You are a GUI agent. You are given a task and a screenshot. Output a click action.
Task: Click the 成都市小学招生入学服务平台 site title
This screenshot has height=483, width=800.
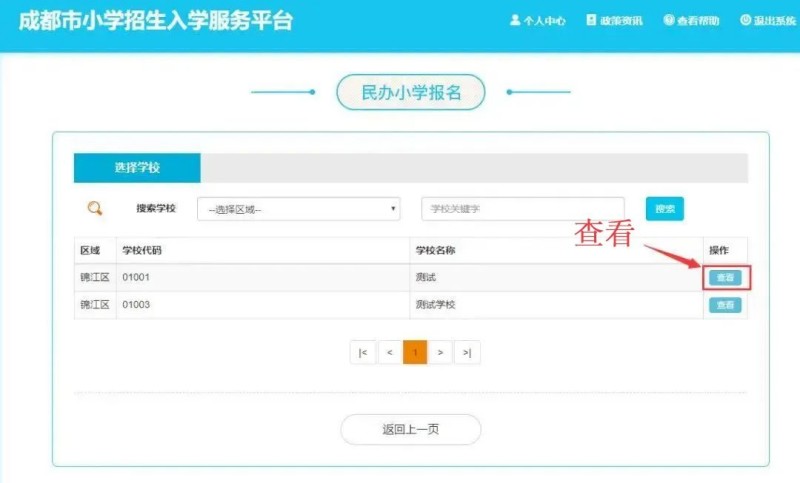tap(155, 21)
